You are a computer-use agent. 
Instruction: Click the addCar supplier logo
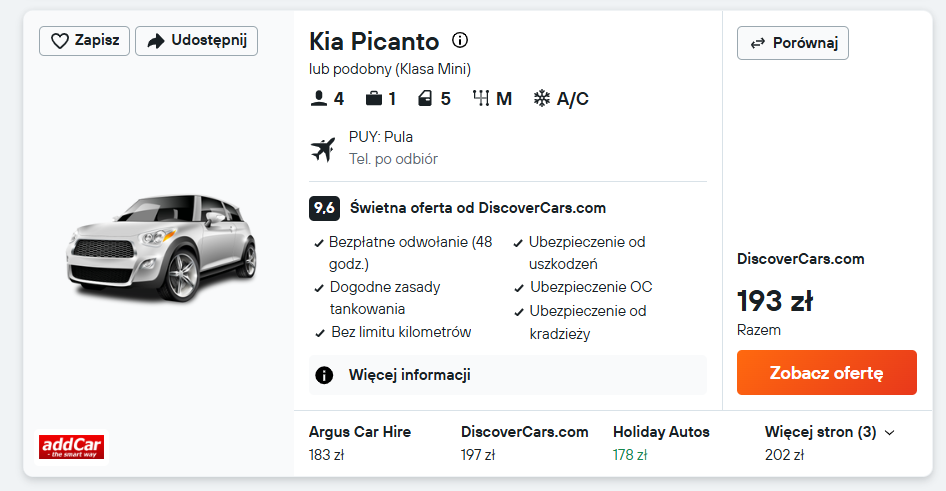pyautogui.click(x=72, y=447)
